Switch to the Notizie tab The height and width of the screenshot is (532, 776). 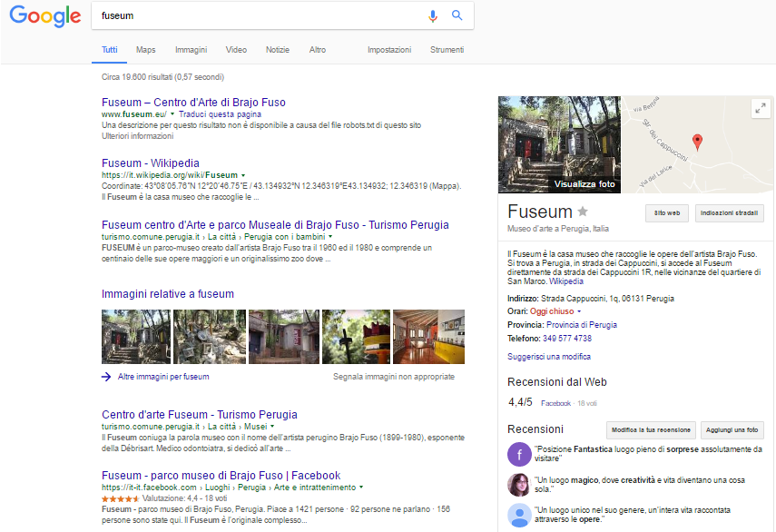[x=277, y=50]
